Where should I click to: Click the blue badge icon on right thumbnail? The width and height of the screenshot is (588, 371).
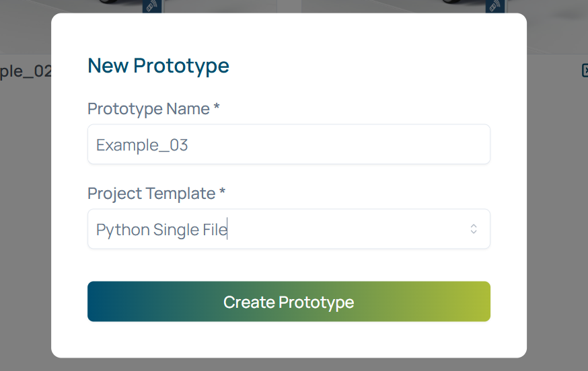[495, 7]
